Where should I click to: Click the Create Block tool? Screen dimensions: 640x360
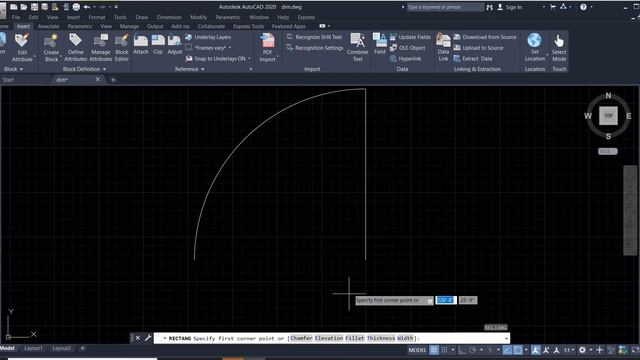(51, 47)
